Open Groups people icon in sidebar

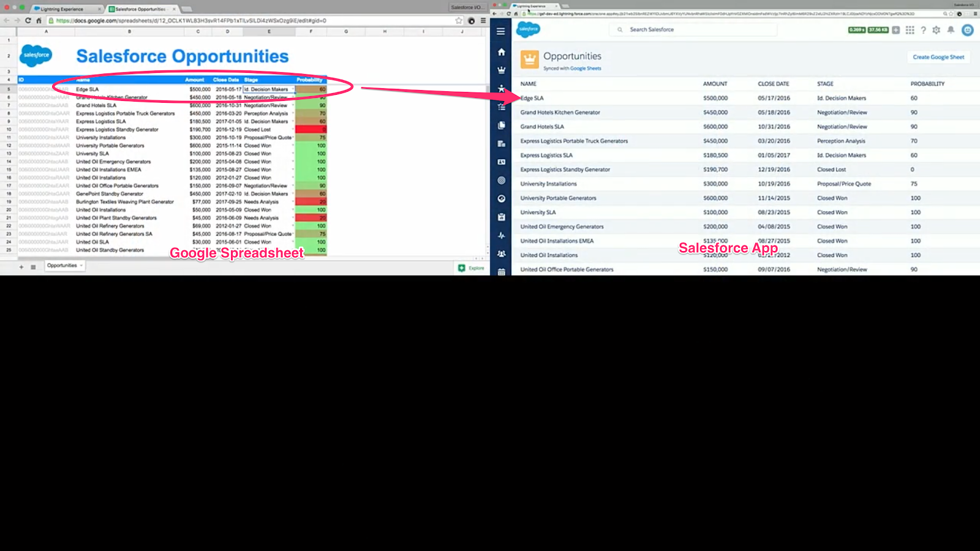(502, 254)
